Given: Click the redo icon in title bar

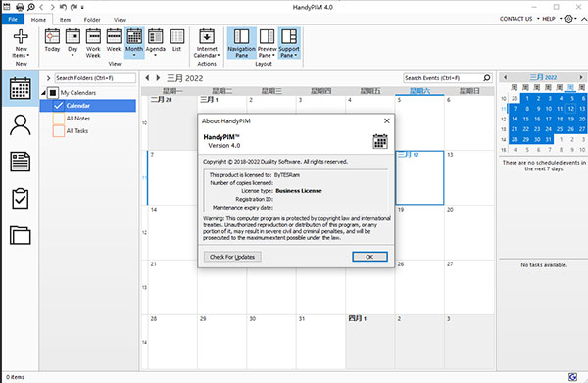Looking at the screenshot, I should coord(73,7).
